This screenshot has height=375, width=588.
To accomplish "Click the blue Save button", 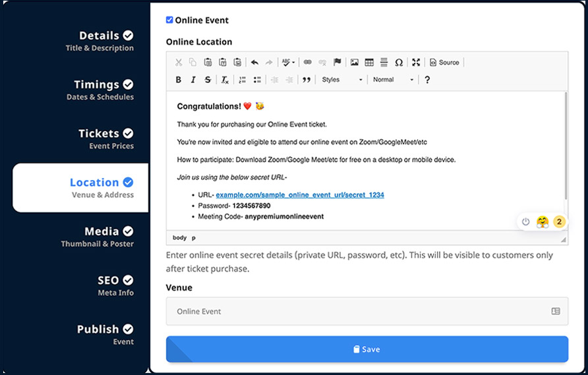I will [367, 349].
